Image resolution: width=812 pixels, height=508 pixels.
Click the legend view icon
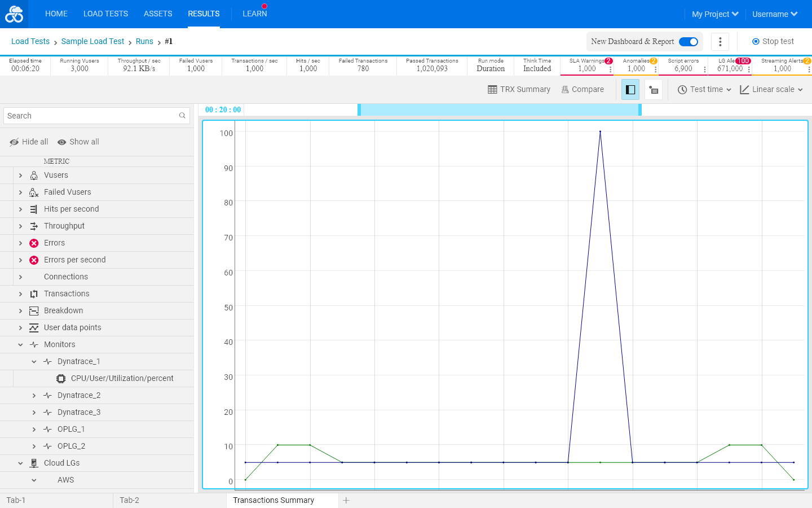654,90
